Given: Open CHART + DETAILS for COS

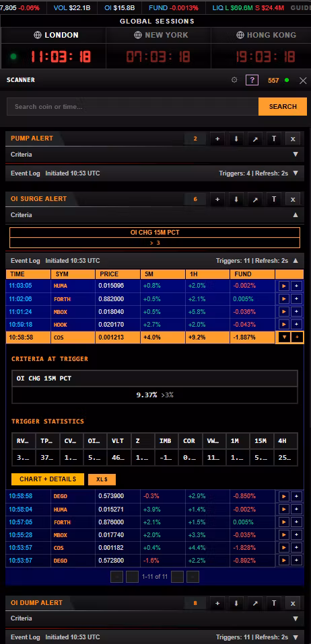Looking at the screenshot, I should [48, 479].
